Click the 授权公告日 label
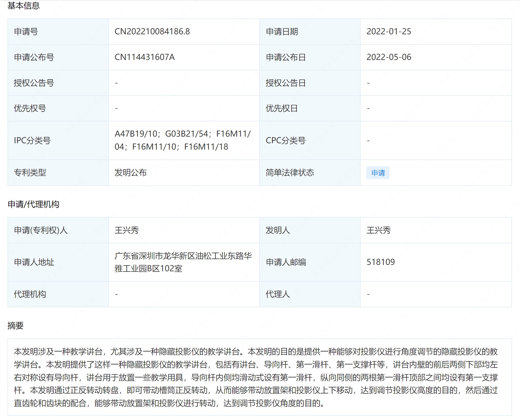The height and width of the screenshot is (420, 520). click(285, 83)
